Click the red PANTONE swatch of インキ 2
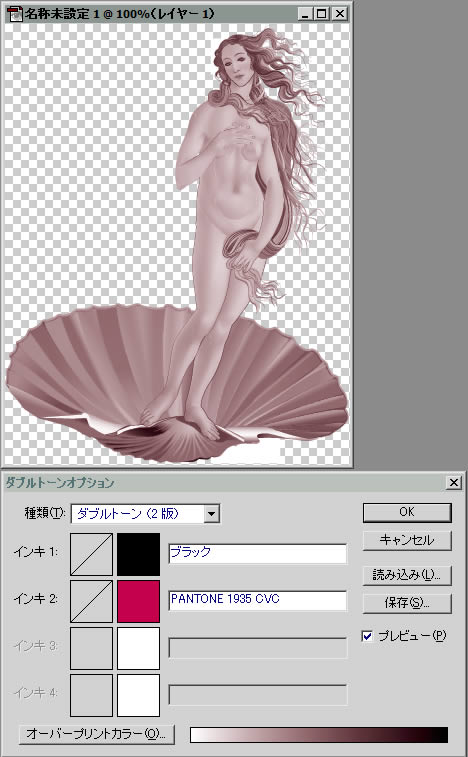This screenshot has height=757, width=468. coord(139,601)
